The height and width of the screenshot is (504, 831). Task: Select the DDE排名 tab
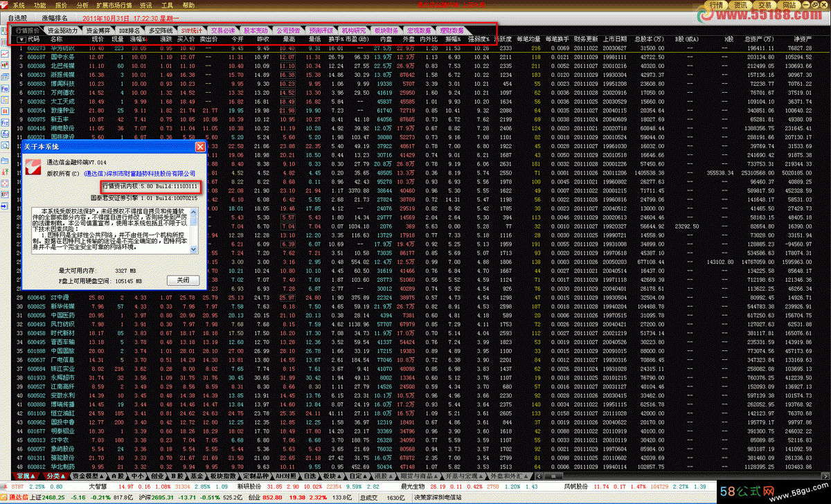pyautogui.click(x=129, y=30)
